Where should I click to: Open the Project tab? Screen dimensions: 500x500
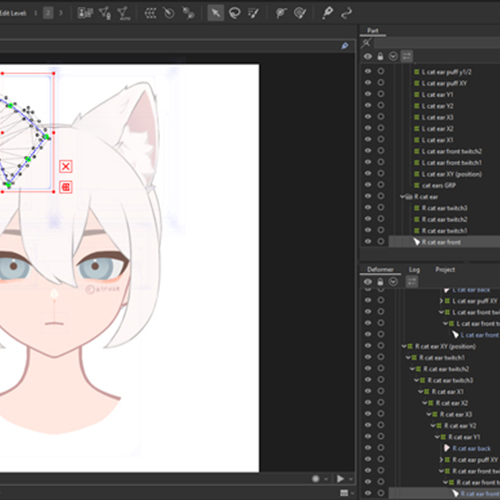point(445,269)
